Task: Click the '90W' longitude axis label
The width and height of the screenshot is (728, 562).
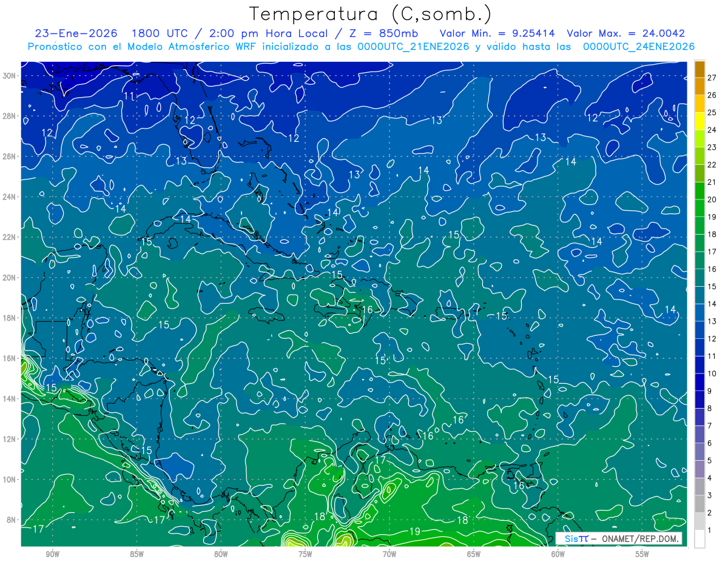Action: [53, 555]
